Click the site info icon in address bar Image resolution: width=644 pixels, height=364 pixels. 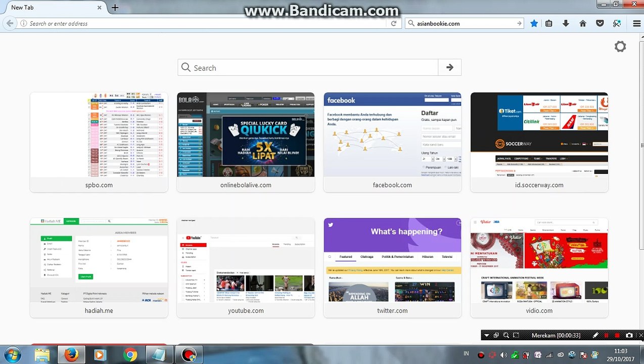pos(23,23)
